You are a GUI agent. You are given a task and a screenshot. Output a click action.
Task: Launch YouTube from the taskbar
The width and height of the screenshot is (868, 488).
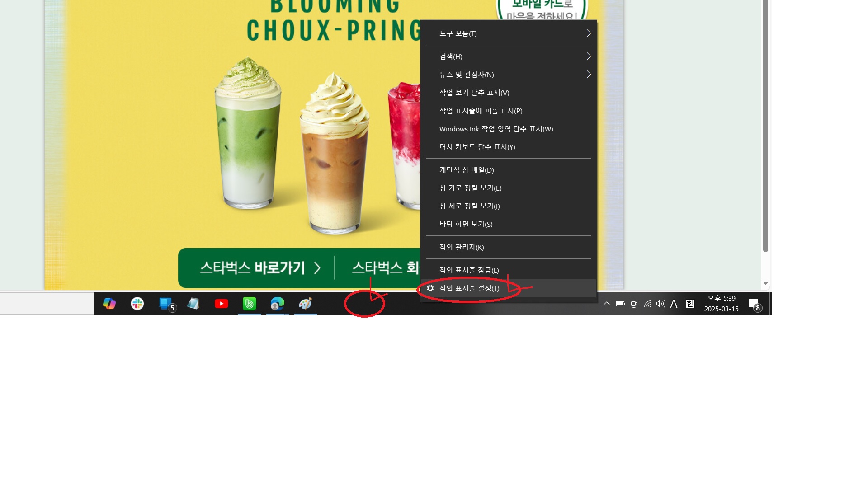tap(222, 304)
